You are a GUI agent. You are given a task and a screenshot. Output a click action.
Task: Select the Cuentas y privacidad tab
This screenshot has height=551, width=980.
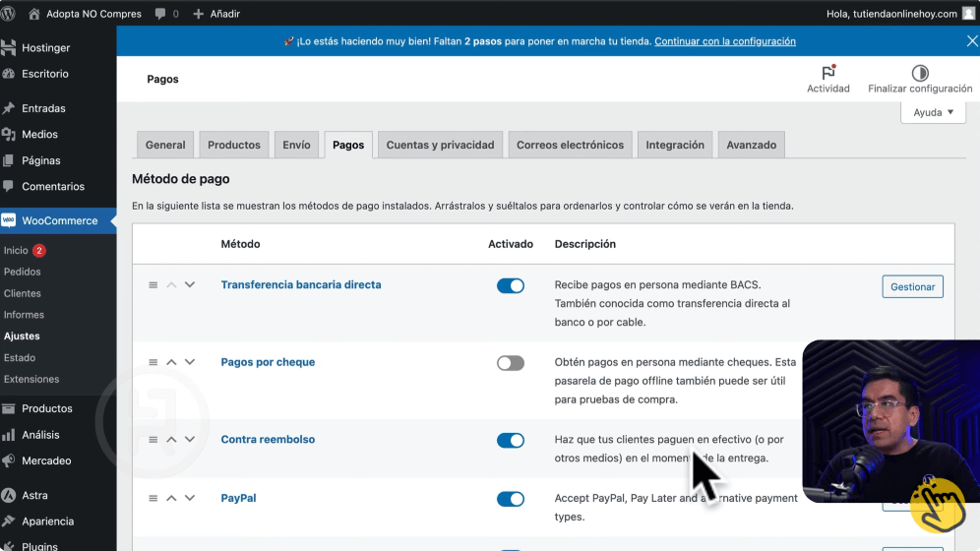[x=440, y=145]
